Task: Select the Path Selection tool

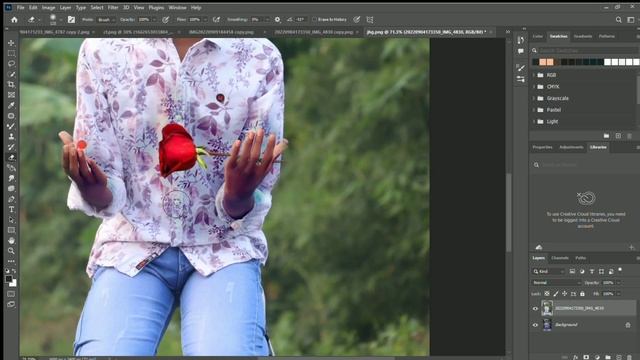Action: pos(11,220)
